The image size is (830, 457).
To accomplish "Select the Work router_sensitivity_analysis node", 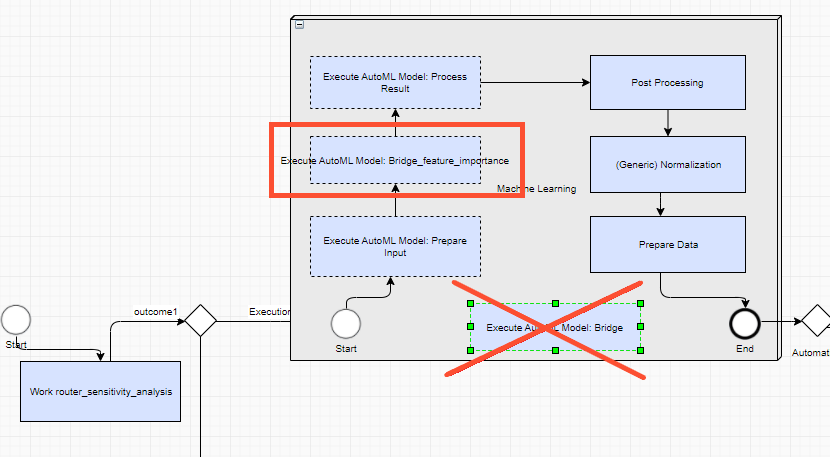I will [101, 392].
